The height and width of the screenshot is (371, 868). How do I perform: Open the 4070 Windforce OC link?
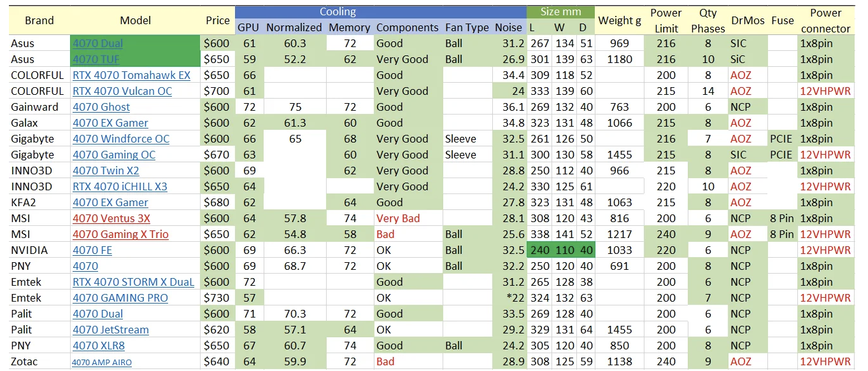point(121,139)
